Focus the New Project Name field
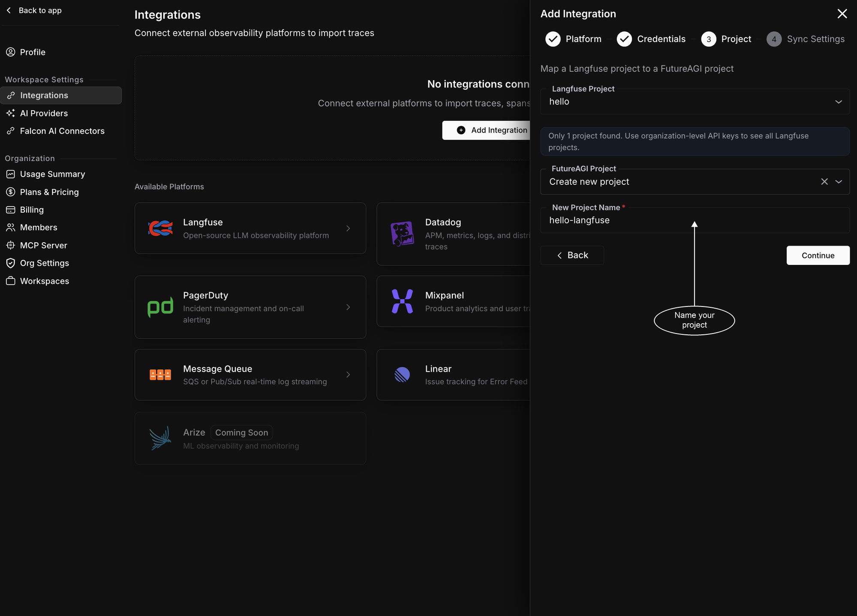857x616 pixels. [695, 220]
